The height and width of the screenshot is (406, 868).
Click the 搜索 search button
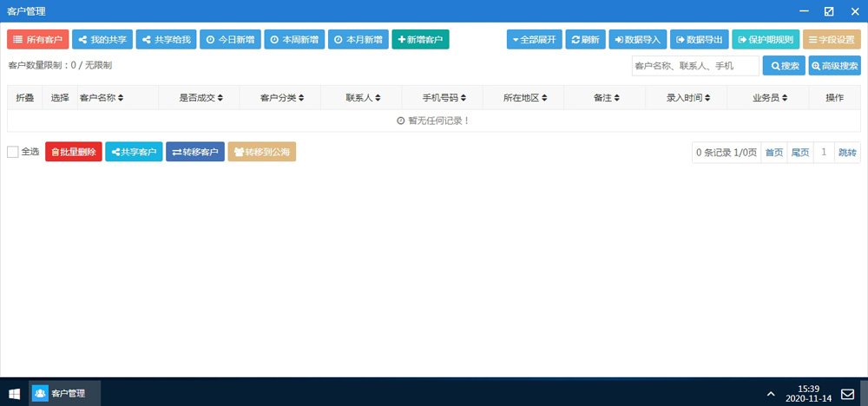pyautogui.click(x=783, y=66)
